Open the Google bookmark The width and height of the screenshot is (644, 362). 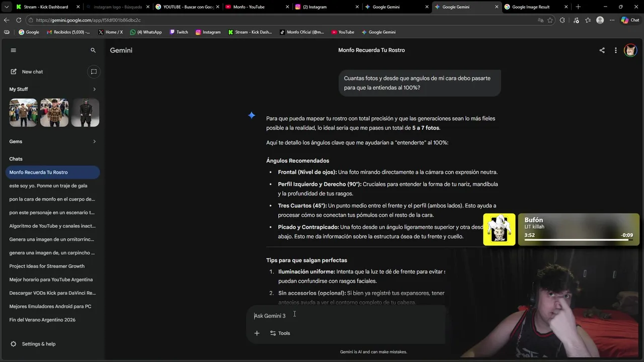point(29,32)
